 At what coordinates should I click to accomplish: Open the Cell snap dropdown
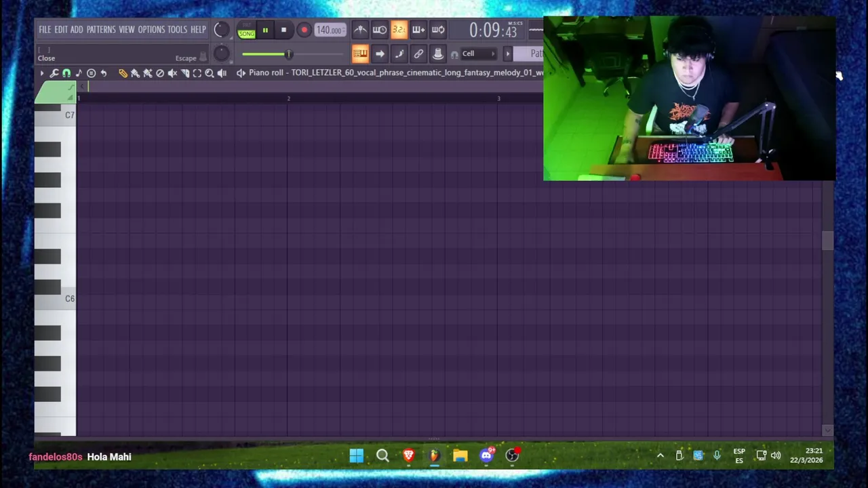point(478,54)
